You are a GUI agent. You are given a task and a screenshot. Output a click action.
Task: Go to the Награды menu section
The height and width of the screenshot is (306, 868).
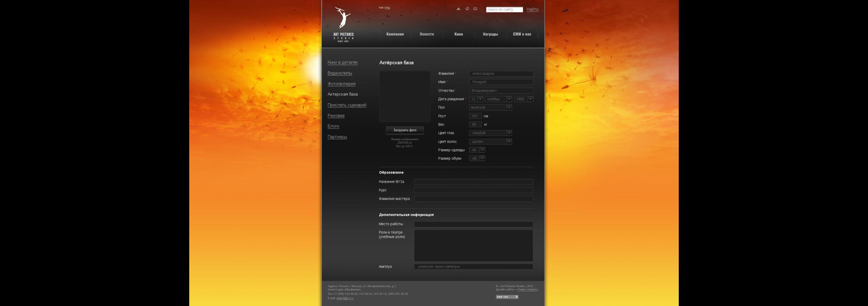(x=490, y=34)
